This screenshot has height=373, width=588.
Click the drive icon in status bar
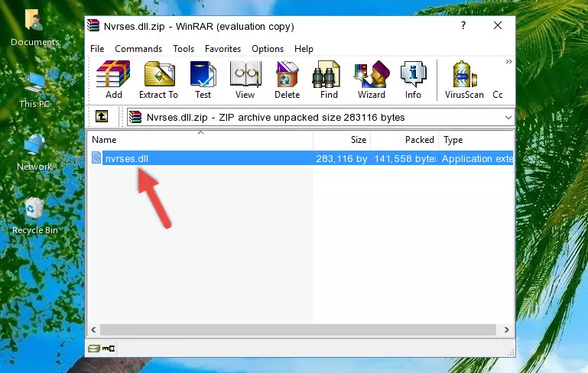94,349
